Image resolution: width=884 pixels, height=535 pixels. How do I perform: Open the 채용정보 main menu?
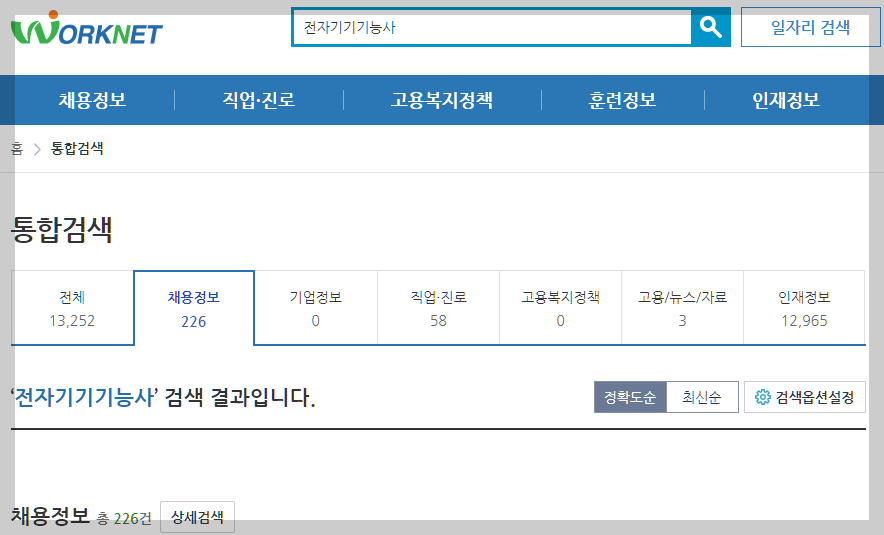pos(92,100)
